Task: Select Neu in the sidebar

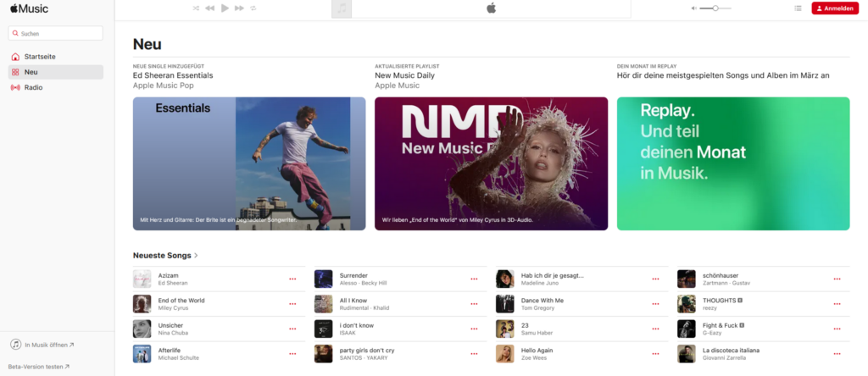Action: 55,72
